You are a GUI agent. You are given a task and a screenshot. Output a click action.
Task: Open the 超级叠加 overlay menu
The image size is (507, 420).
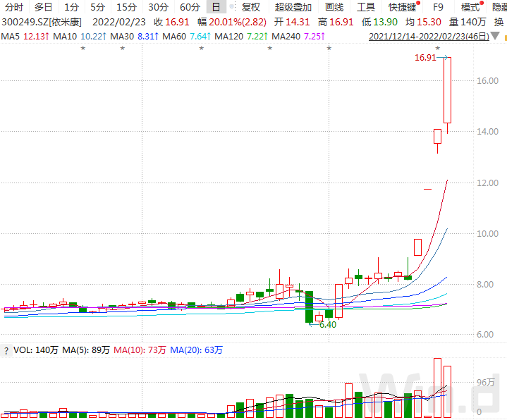coord(293,7)
